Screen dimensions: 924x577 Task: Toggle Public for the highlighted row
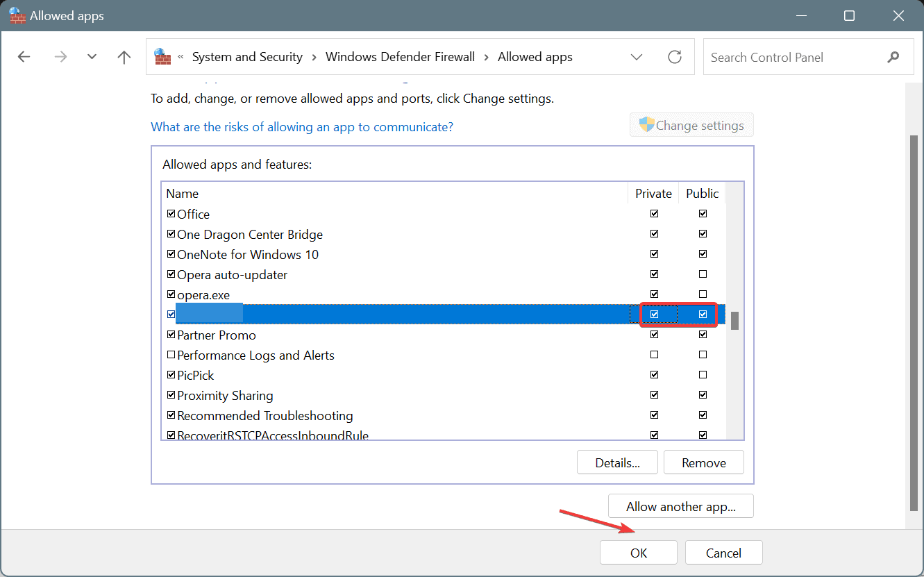pyautogui.click(x=703, y=315)
